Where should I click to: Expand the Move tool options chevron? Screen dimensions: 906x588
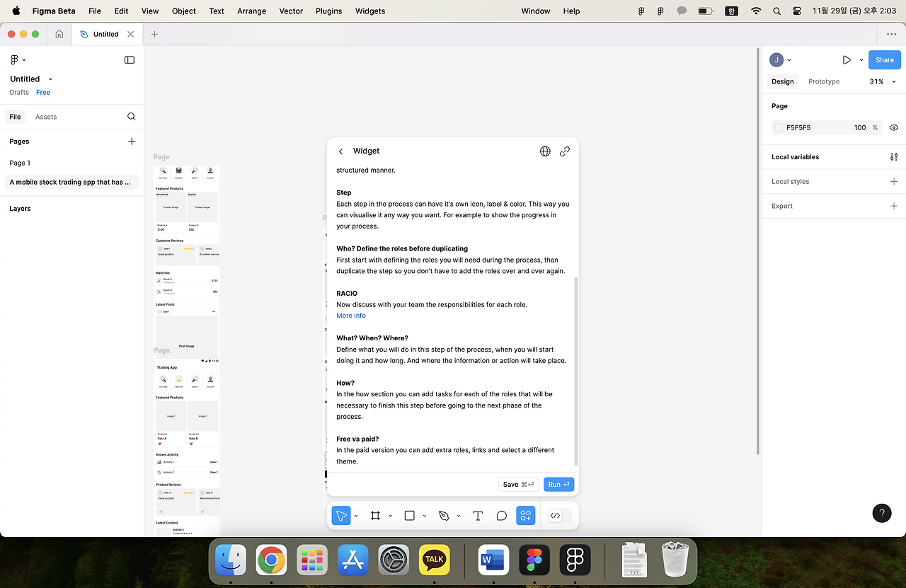pos(356,517)
